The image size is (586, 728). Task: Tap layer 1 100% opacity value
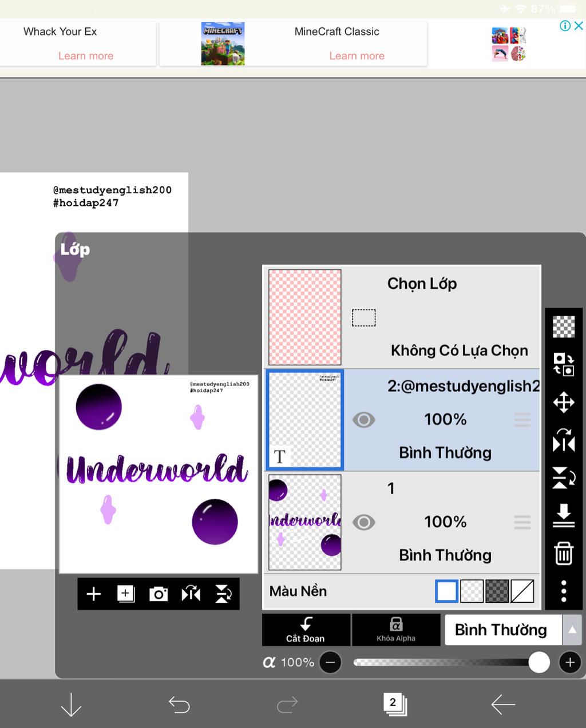click(445, 522)
